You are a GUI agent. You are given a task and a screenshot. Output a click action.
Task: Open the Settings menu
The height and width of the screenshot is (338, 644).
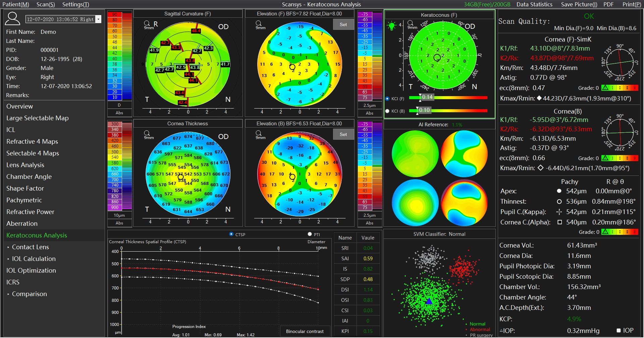75,4
